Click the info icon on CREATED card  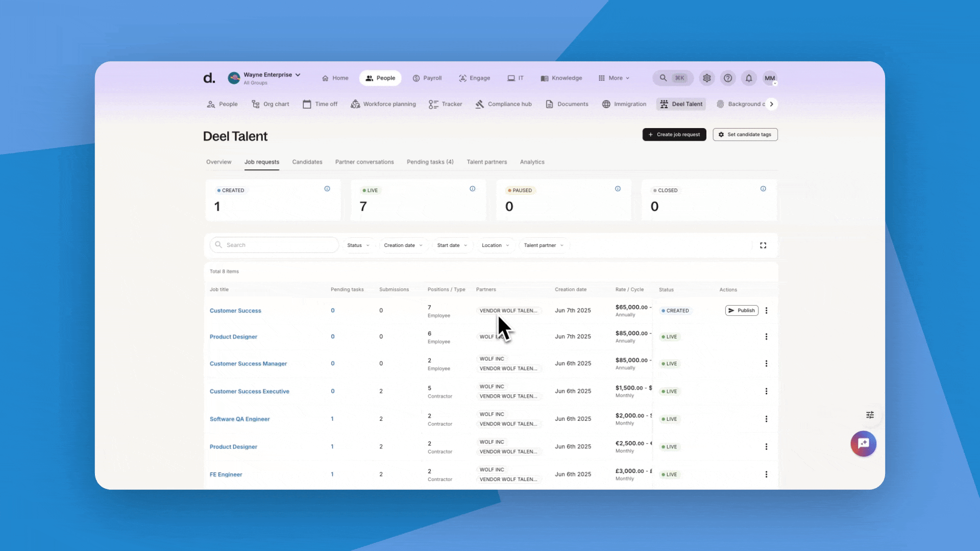pyautogui.click(x=327, y=189)
